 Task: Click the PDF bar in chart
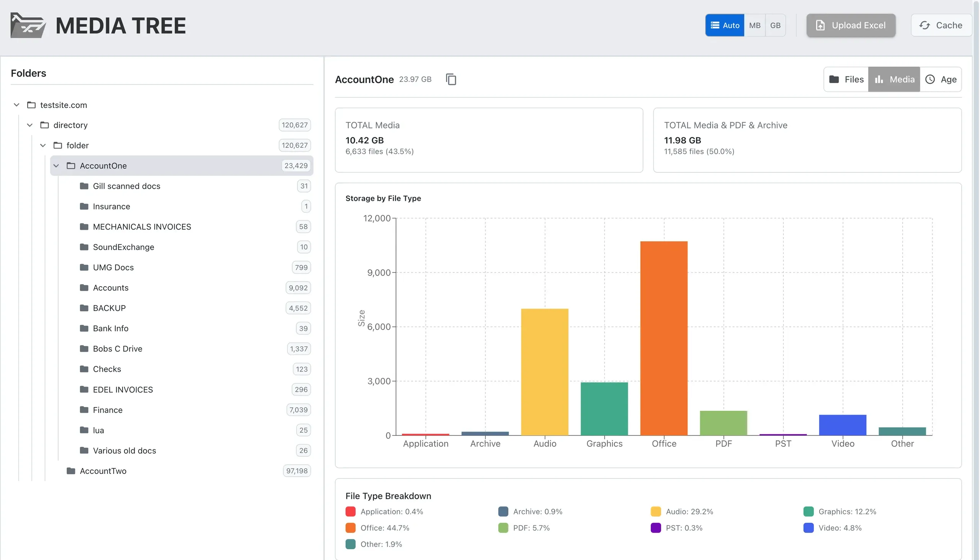pos(724,423)
